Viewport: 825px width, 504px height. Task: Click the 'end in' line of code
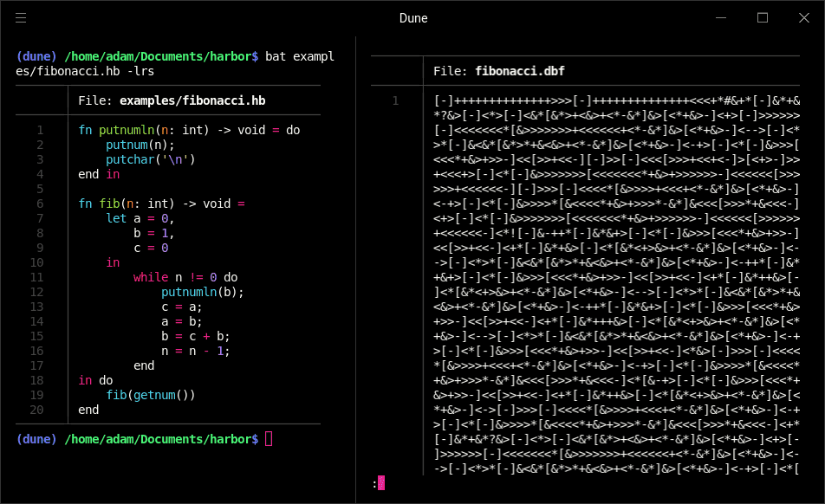point(99,174)
